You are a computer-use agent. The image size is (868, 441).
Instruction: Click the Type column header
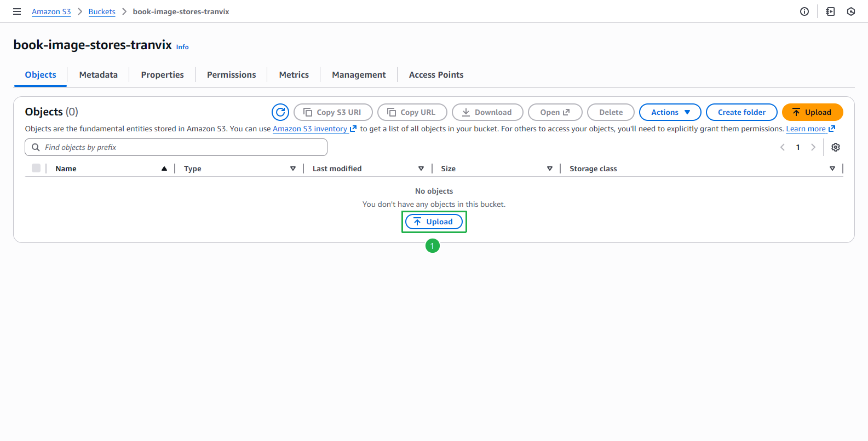click(193, 169)
